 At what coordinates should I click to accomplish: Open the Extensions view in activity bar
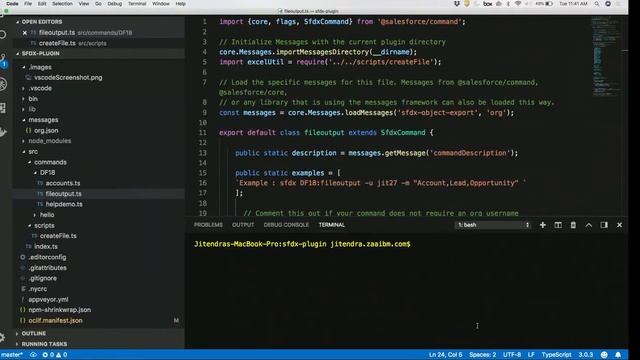pyautogui.click(x=3, y=108)
